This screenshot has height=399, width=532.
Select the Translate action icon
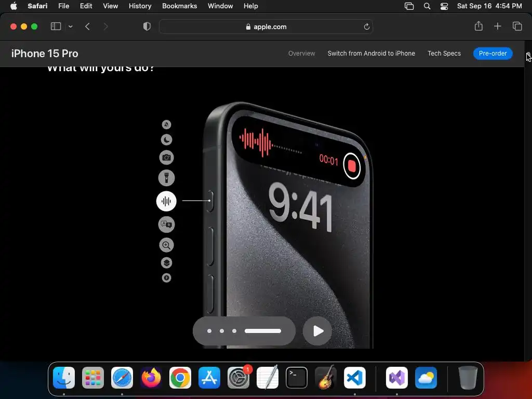click(x=166, y=224)
